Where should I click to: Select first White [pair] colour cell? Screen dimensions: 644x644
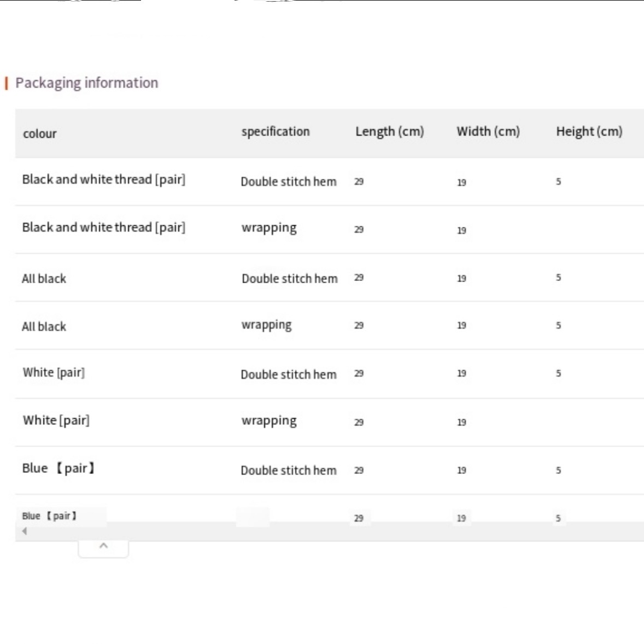[x=54, y=373]
